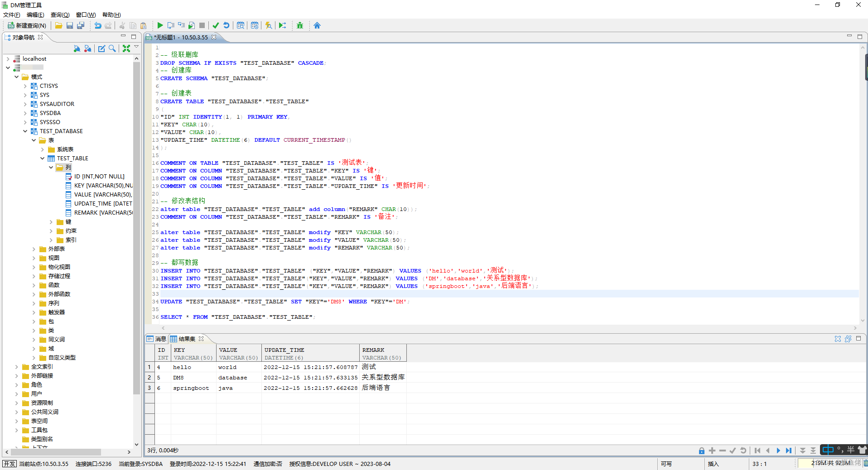Viewport: 868px width, 470px height.
Task: Select the 角色 roles folder
Action: click(37, 385)
